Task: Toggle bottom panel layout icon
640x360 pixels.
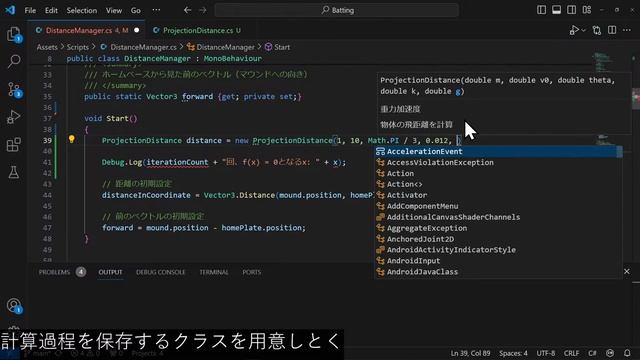Action: pyautogui.click(x=556, y=10)
